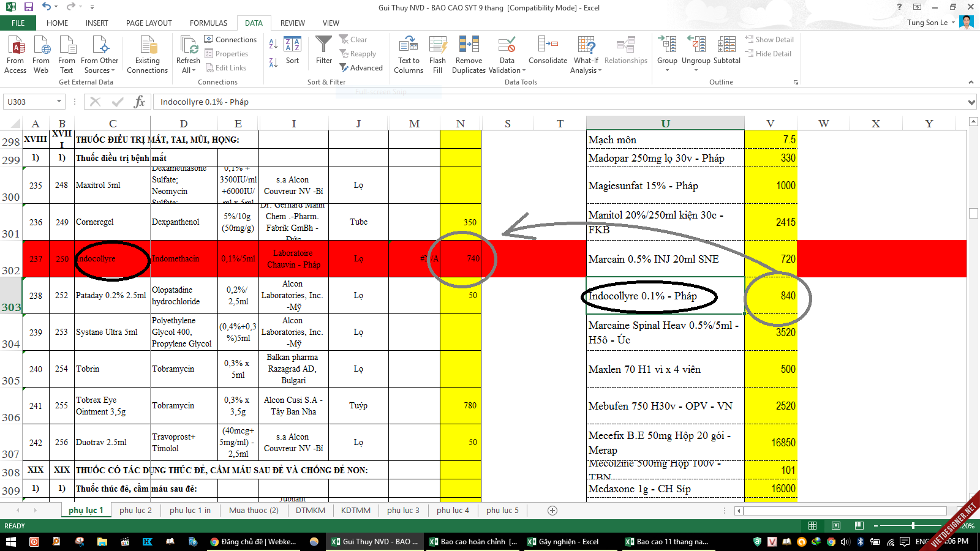Image resolution: width=980 pixels, height=551 pixels.
Task: Open the Consolidate tool
Action: [548, 45]
